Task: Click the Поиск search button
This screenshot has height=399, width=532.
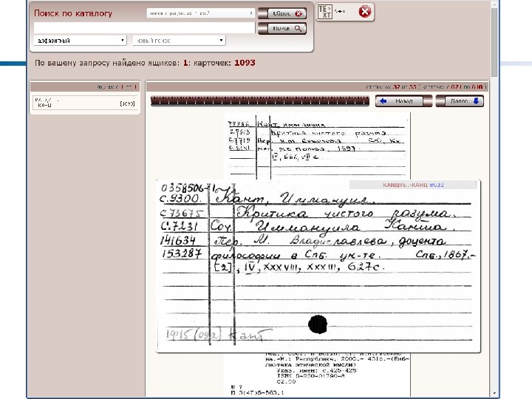Action: (x=282, y=29)
